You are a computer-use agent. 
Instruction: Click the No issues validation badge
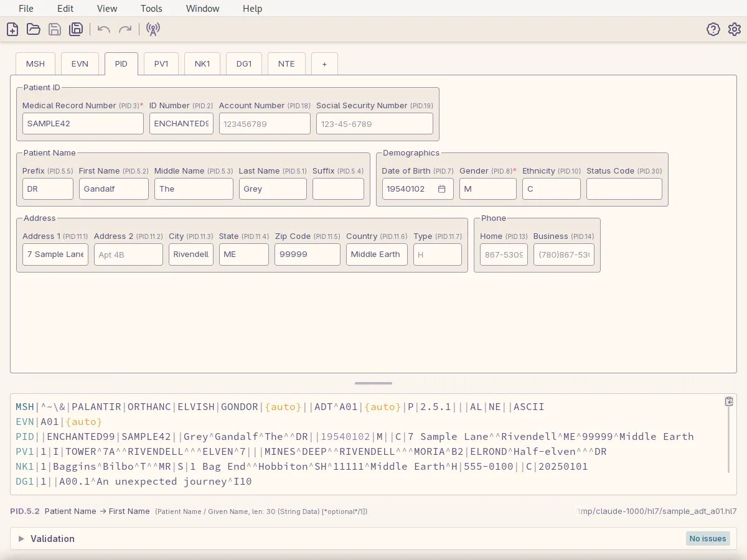[708, 539]
